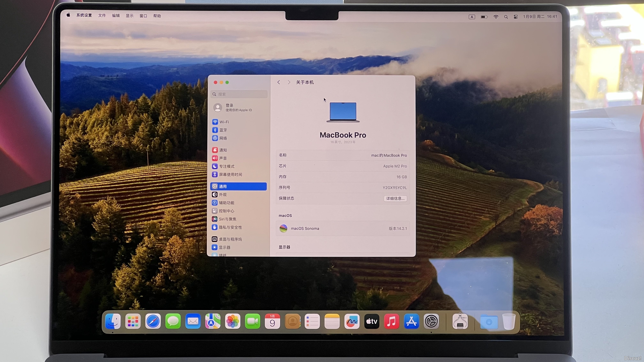644x362 pixels.
Task: Open 显示 menu
Action: (x=130, y=16)
